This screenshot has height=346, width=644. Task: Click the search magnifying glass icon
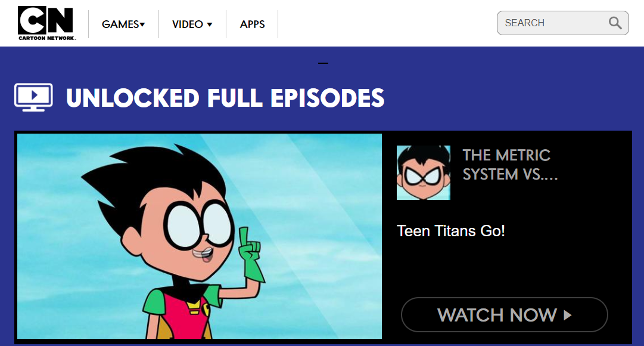pos(615,23)
